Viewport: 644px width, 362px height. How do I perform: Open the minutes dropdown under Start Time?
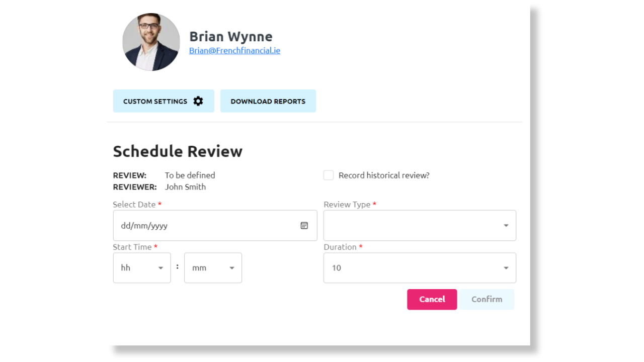(213, 267)
